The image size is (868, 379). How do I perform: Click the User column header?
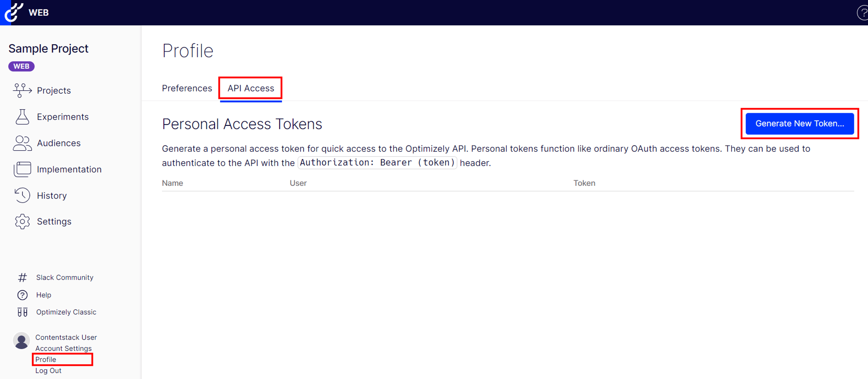[x=298, y=183]
